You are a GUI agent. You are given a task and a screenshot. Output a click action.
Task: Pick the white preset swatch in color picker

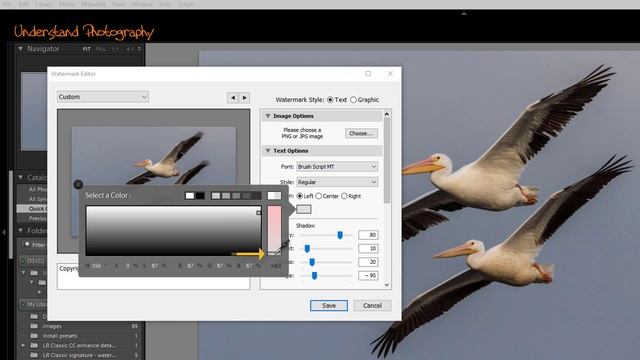pos(190,196)
